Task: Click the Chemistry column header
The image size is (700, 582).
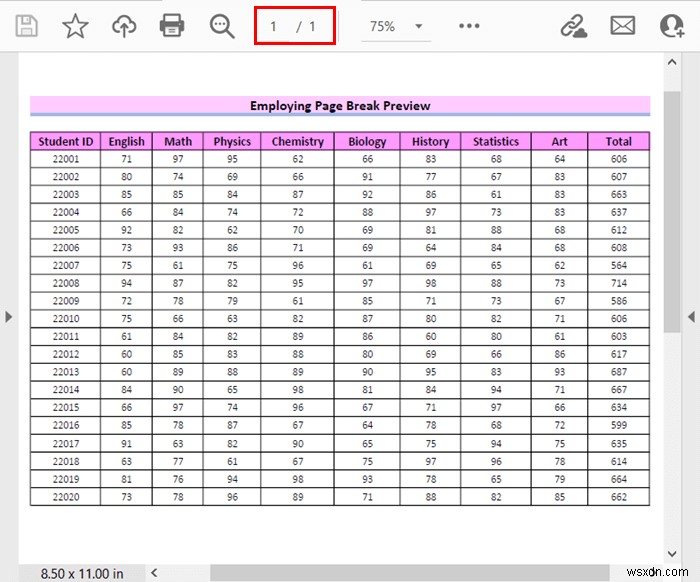Action: click(298, 141)
